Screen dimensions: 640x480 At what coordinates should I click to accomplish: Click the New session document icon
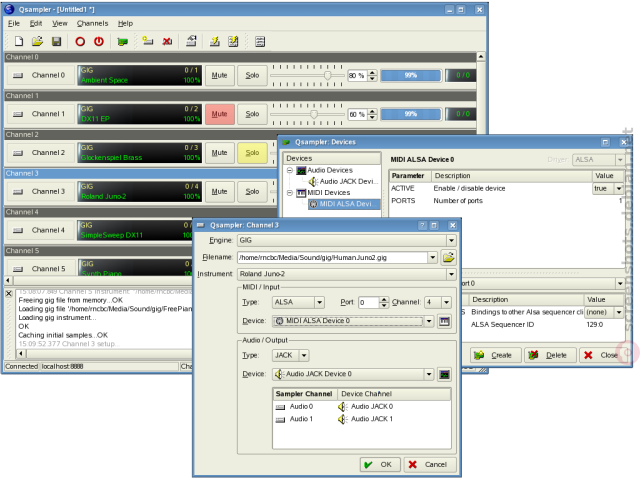click(19, 41)
